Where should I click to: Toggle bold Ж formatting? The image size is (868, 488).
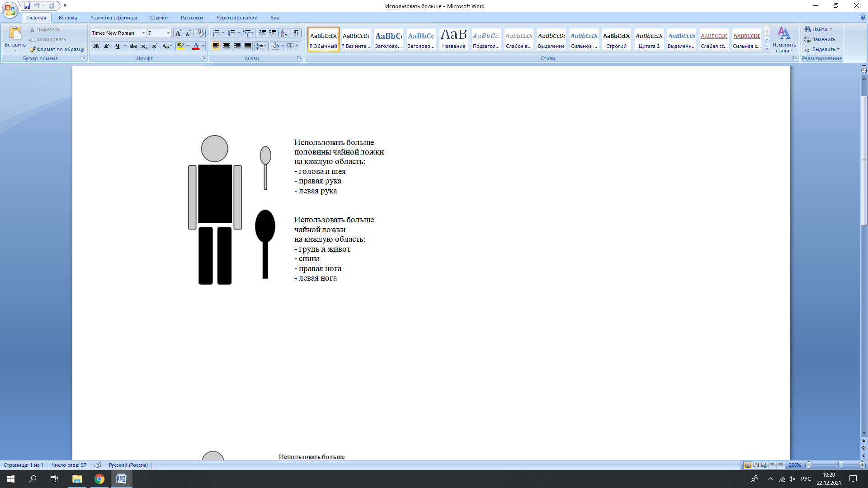point(96,46)
